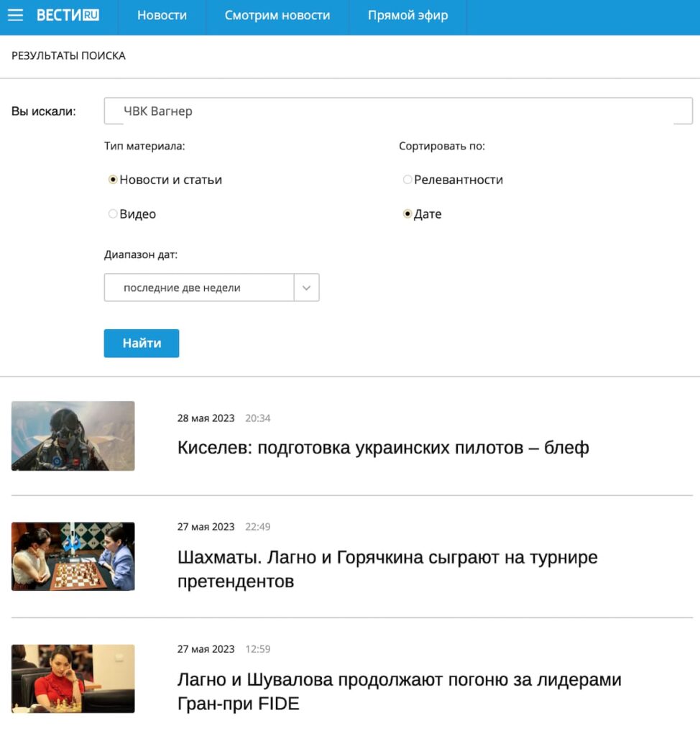Select the Видео material type option
The height and width of the screenshot is (736, 700).
(113, 214)
